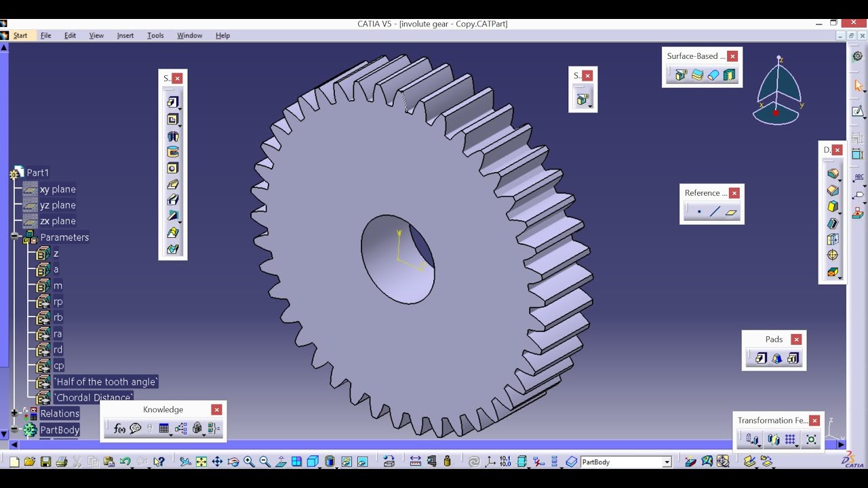
Task: Create a reference Plane
Action: pyautogui.click(x=730, y=211)
